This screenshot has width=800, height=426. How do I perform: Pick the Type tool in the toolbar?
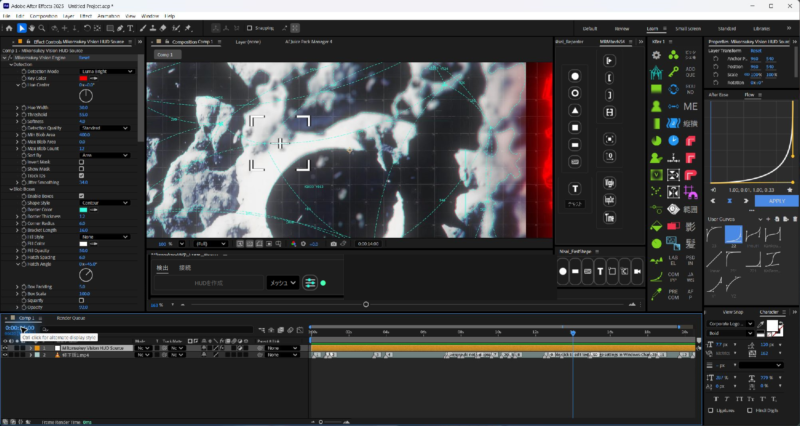[x=131, y=29]
